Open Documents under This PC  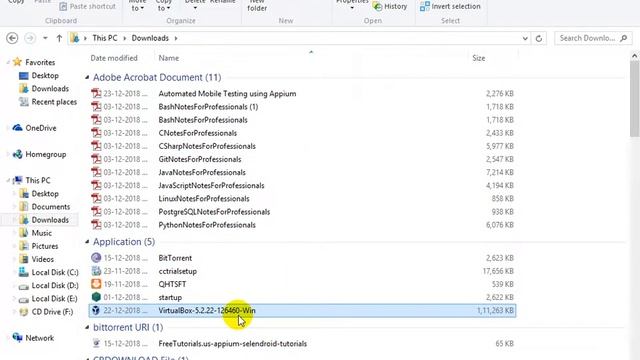pyautogui.click(x=51, y=207)
